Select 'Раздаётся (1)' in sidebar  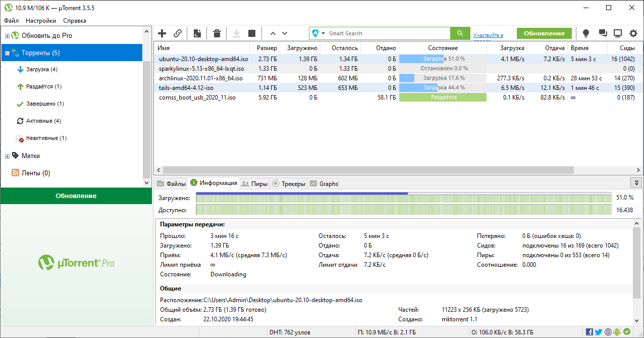coord(43,86)
